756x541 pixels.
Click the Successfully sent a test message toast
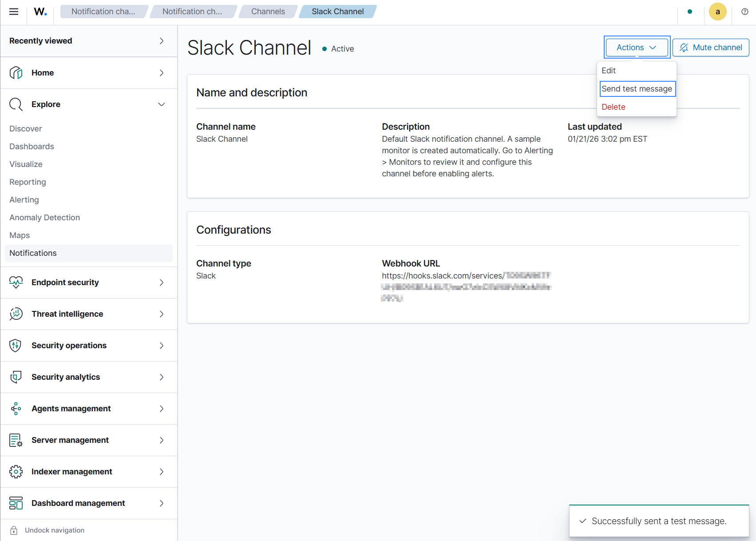point(659,521)
